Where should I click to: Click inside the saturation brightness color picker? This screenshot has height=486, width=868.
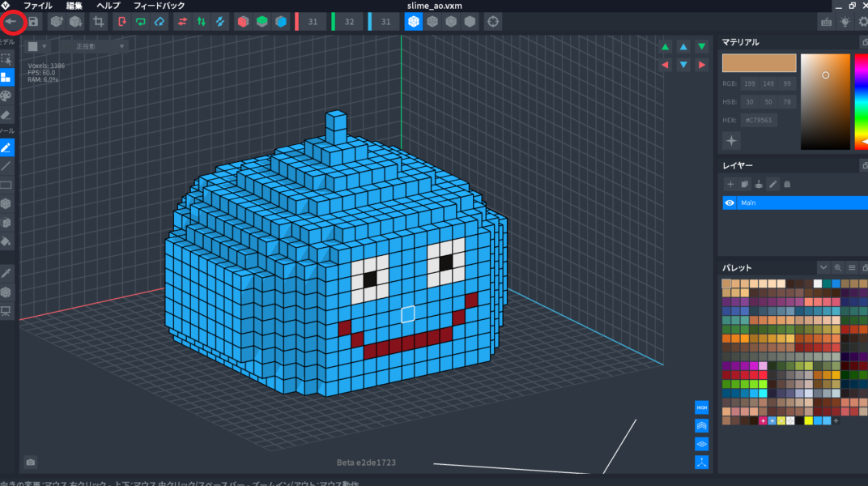point(825,102)
